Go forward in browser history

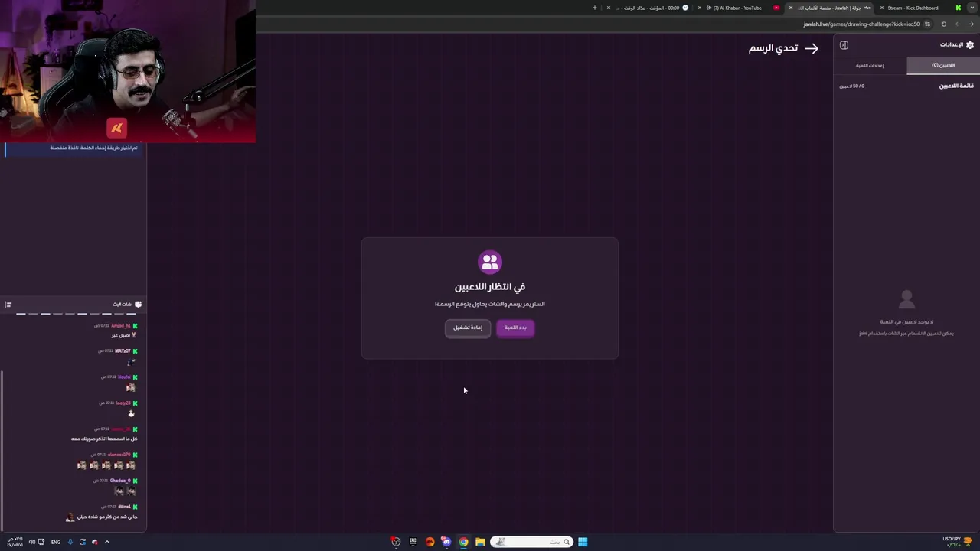click(x=957, y=24)
